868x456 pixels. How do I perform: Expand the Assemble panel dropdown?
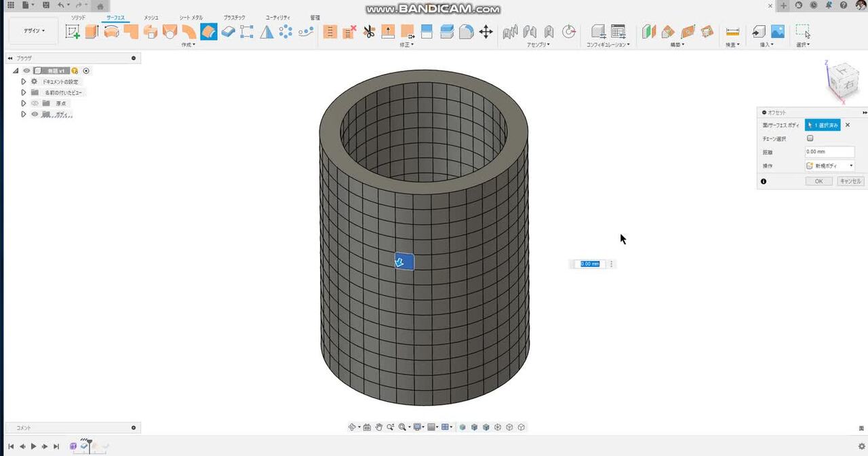click(538, 45)
